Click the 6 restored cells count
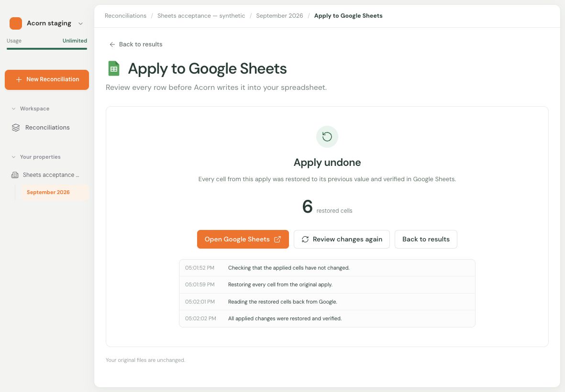The image size is (565, 392). (x=327, y=207)
